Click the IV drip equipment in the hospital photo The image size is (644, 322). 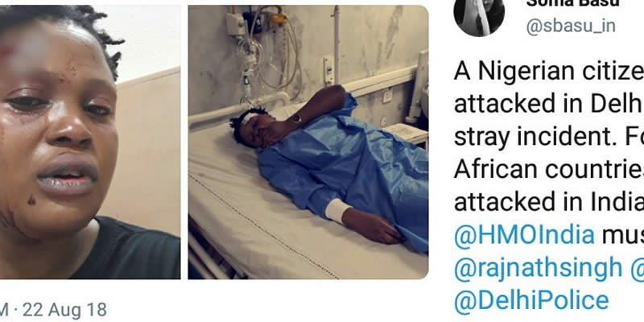[x=265, y=49]
